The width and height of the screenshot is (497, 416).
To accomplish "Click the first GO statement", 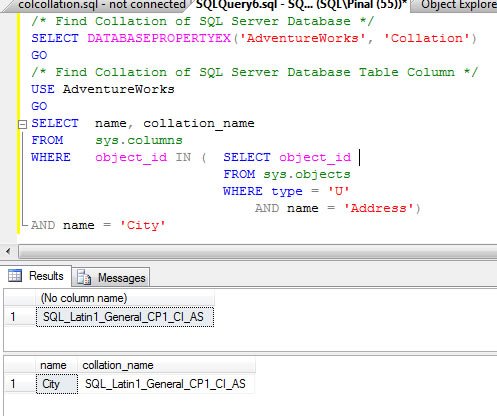I will [39, 55].
